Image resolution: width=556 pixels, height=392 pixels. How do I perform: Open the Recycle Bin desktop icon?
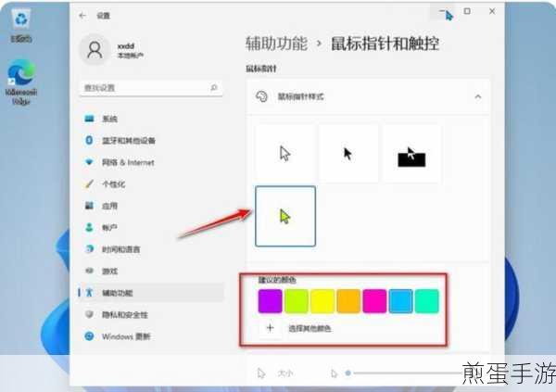pos(21,26)
